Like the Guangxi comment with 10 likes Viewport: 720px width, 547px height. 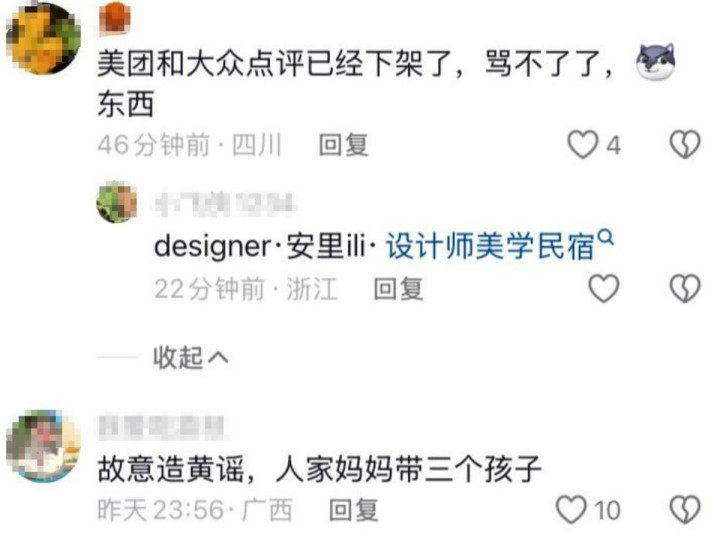[571, 509]
